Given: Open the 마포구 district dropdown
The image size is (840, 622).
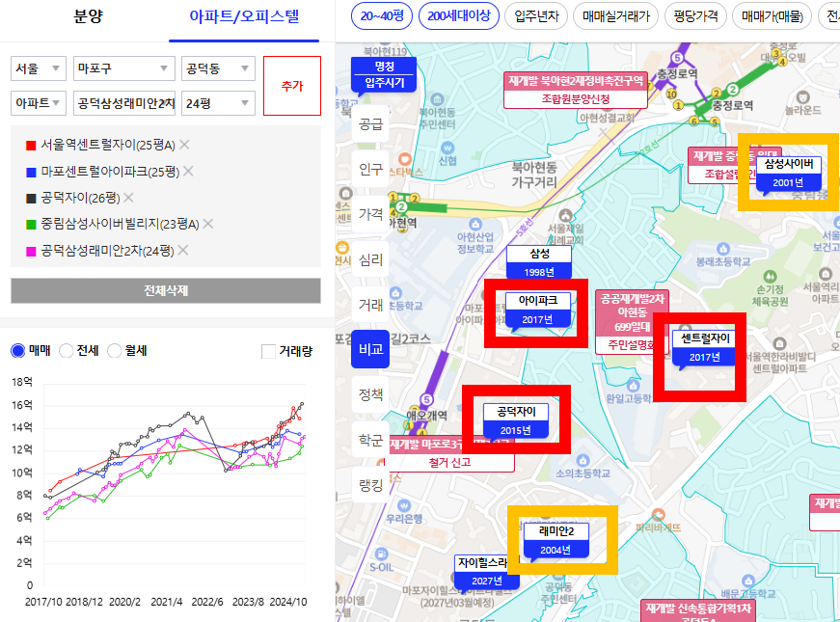Looking at the screenshot, I should tap(123, 68).
